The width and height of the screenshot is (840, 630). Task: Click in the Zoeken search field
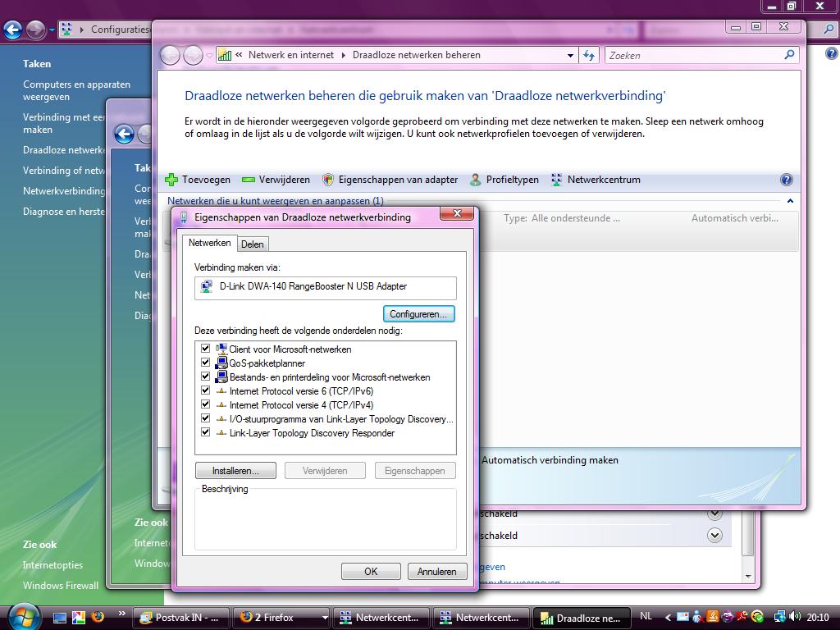(x=694, y=55)
